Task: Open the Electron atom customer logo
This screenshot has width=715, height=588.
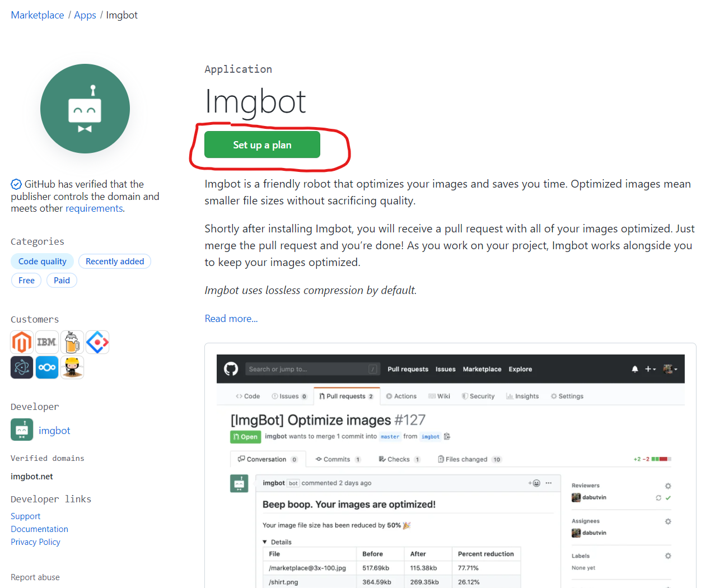Action: pyautogui.click(x=22, y=367)
